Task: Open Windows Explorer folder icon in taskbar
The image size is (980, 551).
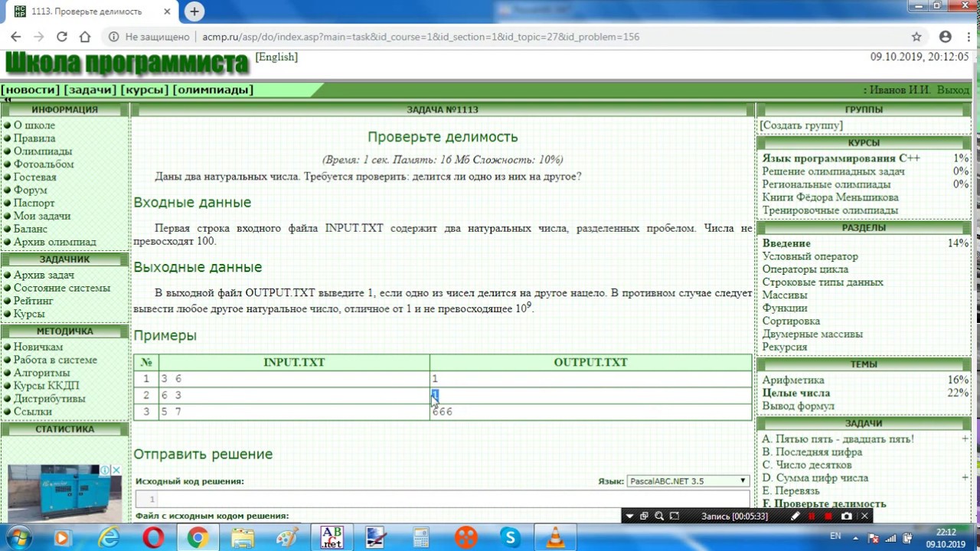Action: tap(243, 537)
